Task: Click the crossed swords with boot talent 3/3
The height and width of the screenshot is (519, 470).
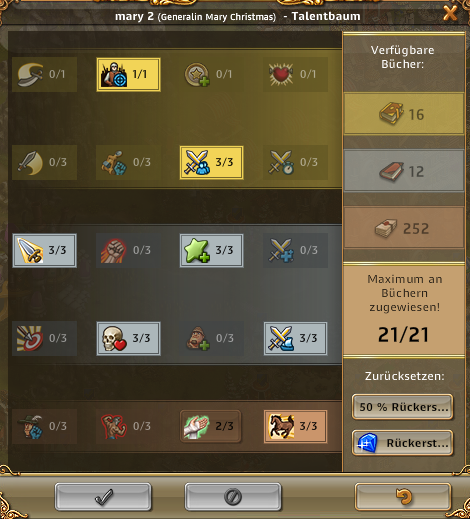Action: point(295,338)
